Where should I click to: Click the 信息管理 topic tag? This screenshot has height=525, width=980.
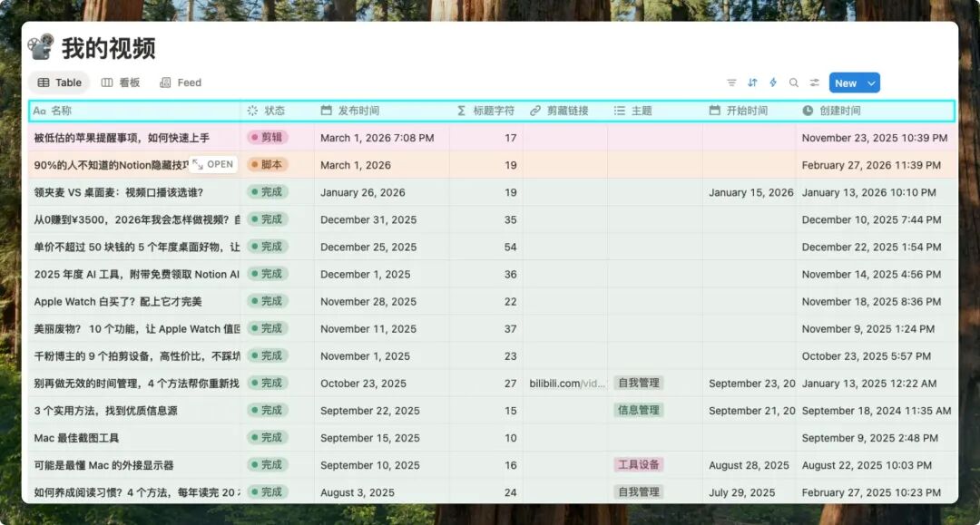pyautogui.click(x=639, y=410)
